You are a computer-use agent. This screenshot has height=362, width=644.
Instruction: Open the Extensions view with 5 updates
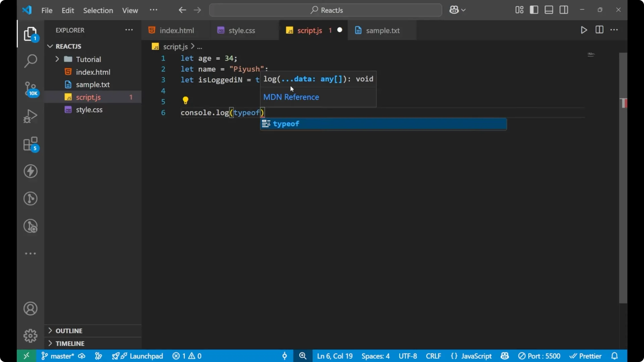[31, 144]
